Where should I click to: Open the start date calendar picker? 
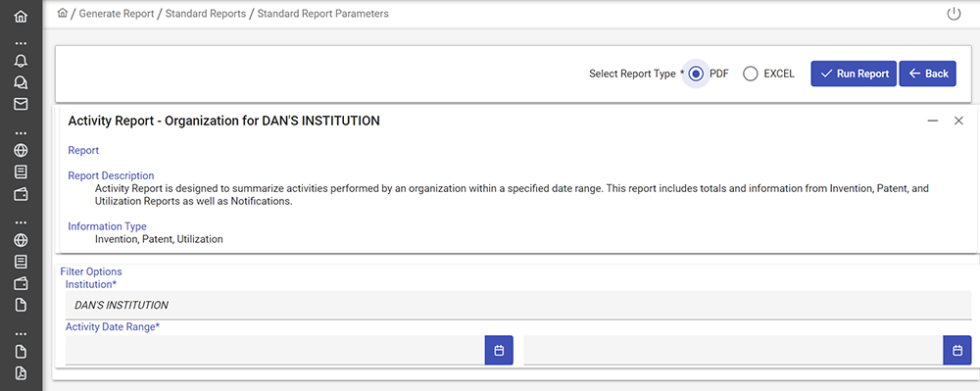click(x=499, y=351)
